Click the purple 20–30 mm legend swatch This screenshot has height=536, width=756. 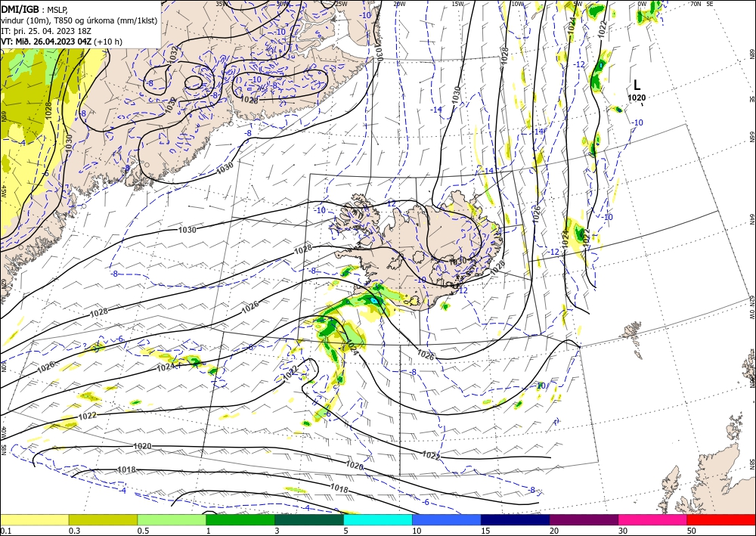[584, 519]
